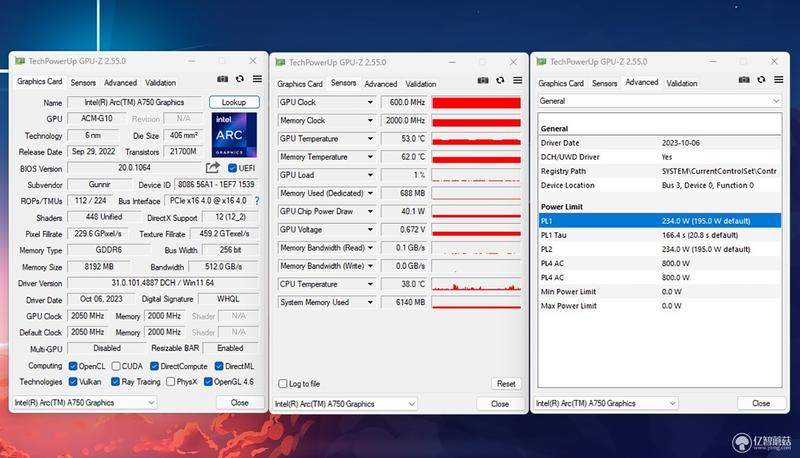Toggle the OpenCL checkbox
The height and width of the screenshot is (458, 800).
[73, 366]
